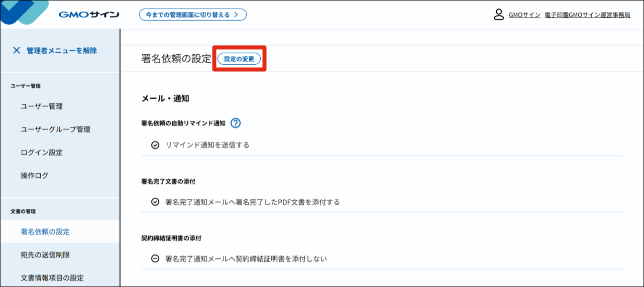
Task: Click the X icon beside 管理者メニューを解除
Action: pos(17,50)
